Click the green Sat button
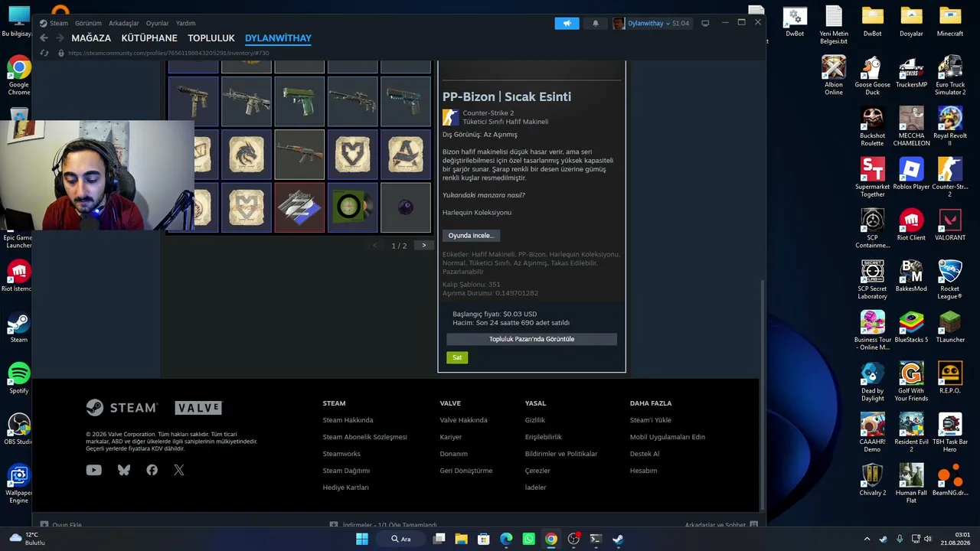Image resolution: width=980 pixels, height=551 pixels. point(457,357)
